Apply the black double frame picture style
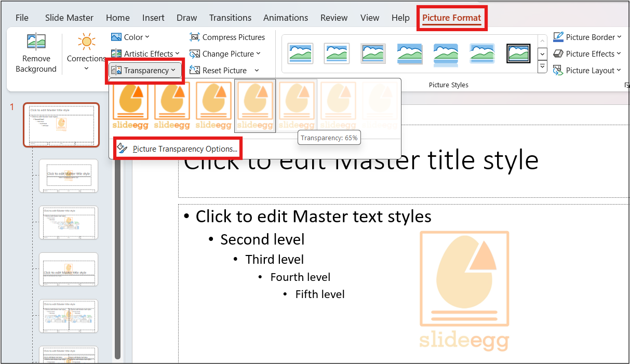630x364 pixels. pos(518,53)
